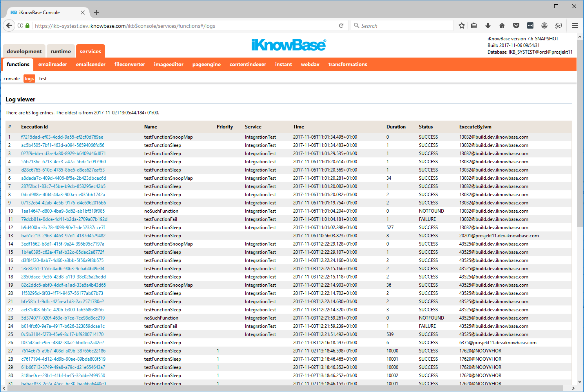Click NOTFOUND status in row 10
The width and height of the screenshot is (584, 392).
[432, 211]
